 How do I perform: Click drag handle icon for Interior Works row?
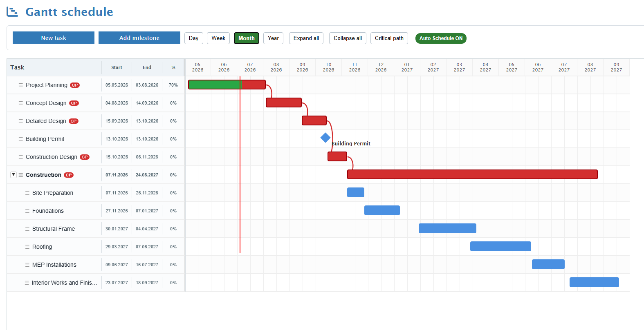27,283
